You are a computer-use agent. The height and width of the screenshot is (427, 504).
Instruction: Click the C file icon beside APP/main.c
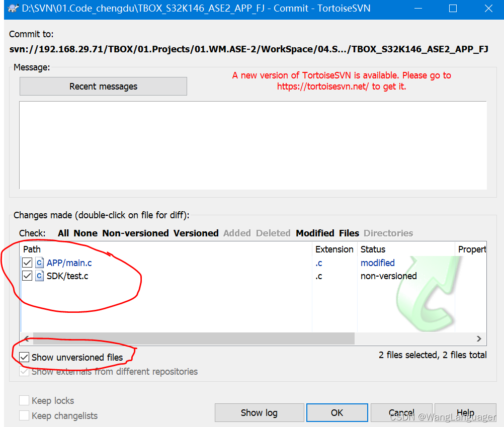[39, 263]
